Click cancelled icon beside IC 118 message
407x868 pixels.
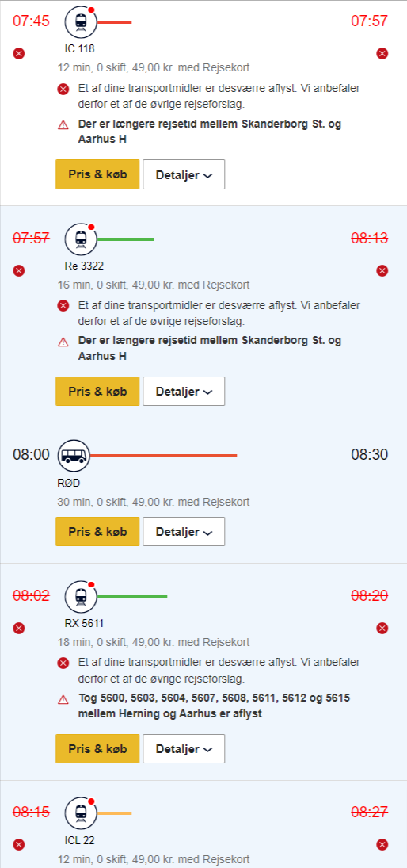pyautogui.click(x=63, y=88)
